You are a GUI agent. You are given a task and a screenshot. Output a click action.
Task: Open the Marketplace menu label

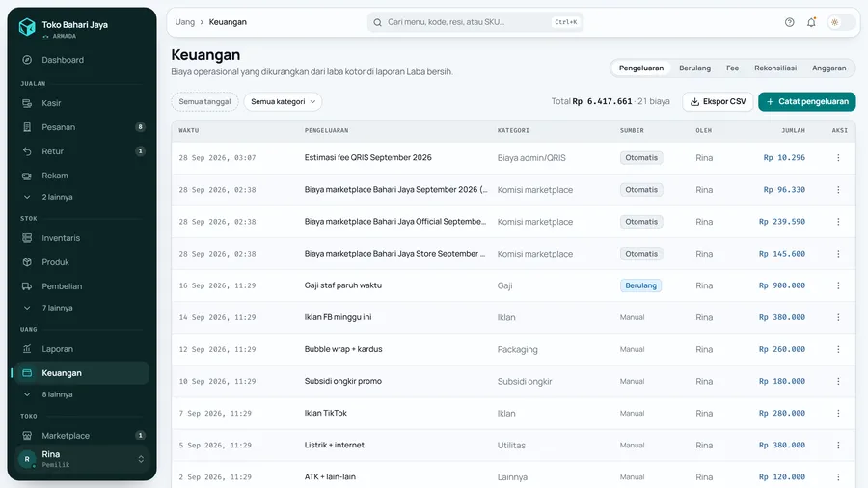66,435
